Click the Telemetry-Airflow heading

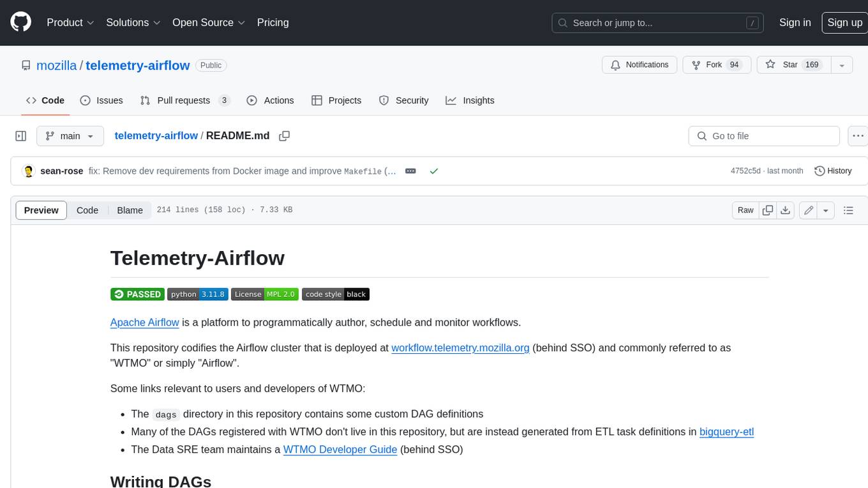click(x=197, y=258)
